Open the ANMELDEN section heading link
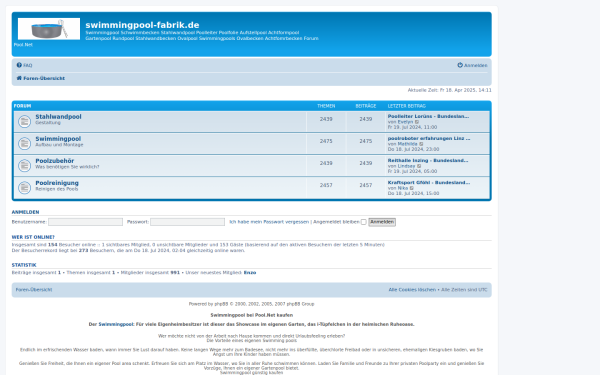600x375 pixels. (x=25, y=212)
